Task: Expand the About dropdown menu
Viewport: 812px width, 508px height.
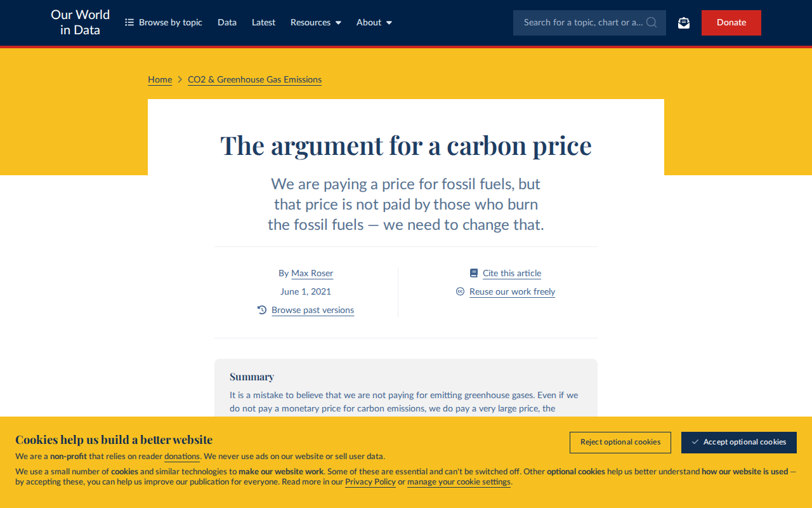Action: (374, 22)
